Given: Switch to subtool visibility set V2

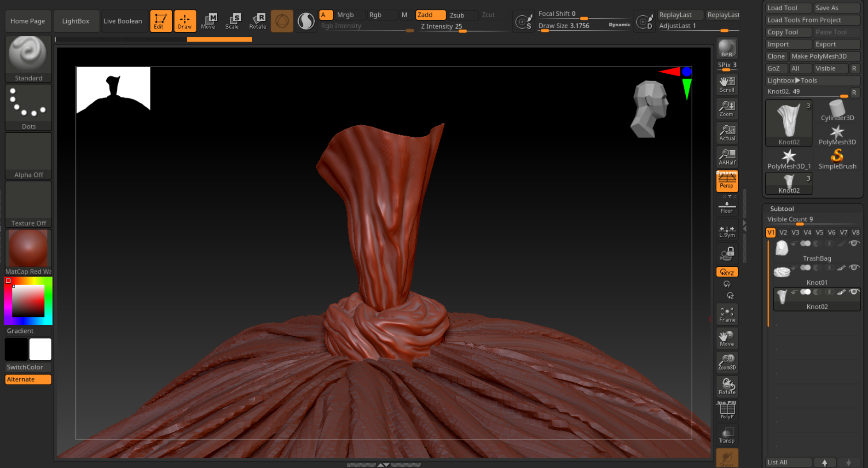Looking at the screenshot, I should pyautogui.click(x=783, y=233).
